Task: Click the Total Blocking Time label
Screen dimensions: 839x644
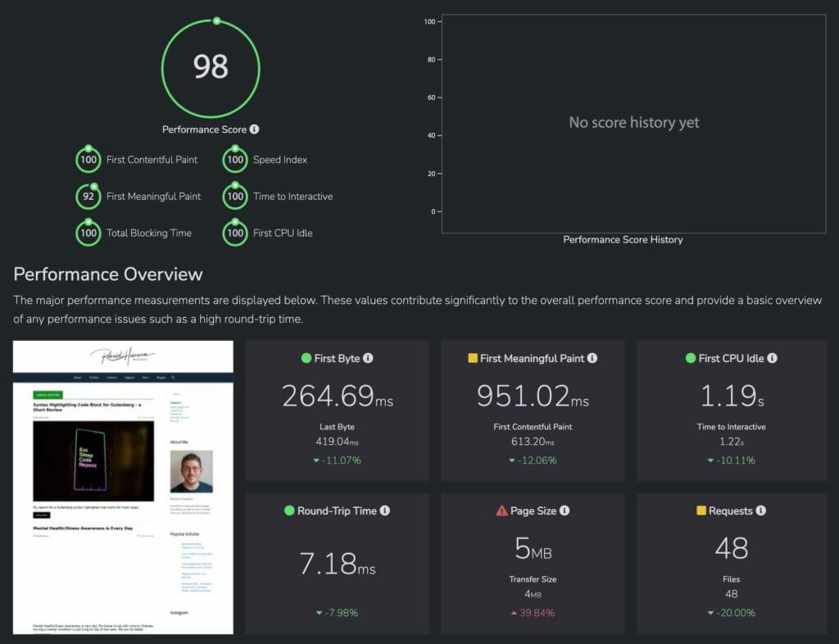Action: pyautogui.click(x=149, y=234)
